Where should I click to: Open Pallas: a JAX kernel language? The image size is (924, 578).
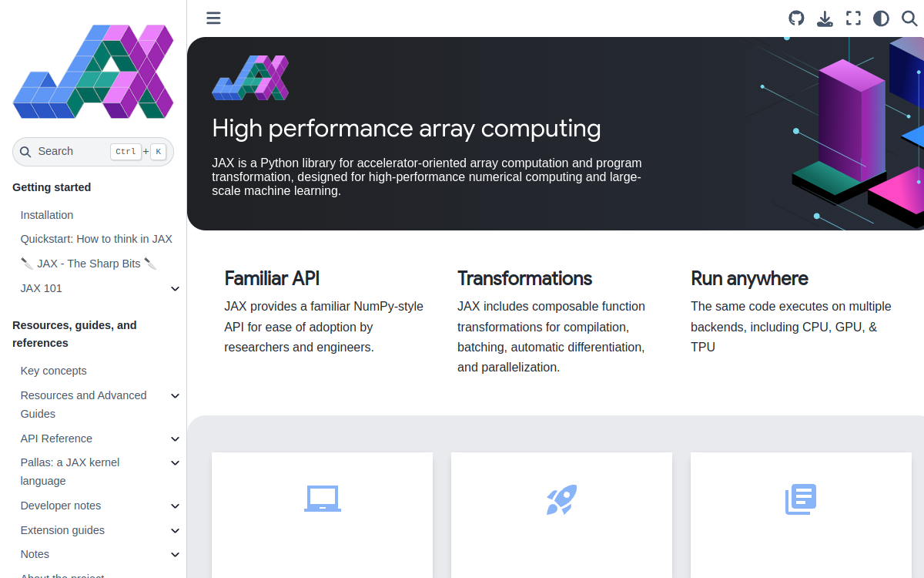[x=70, y=472]
